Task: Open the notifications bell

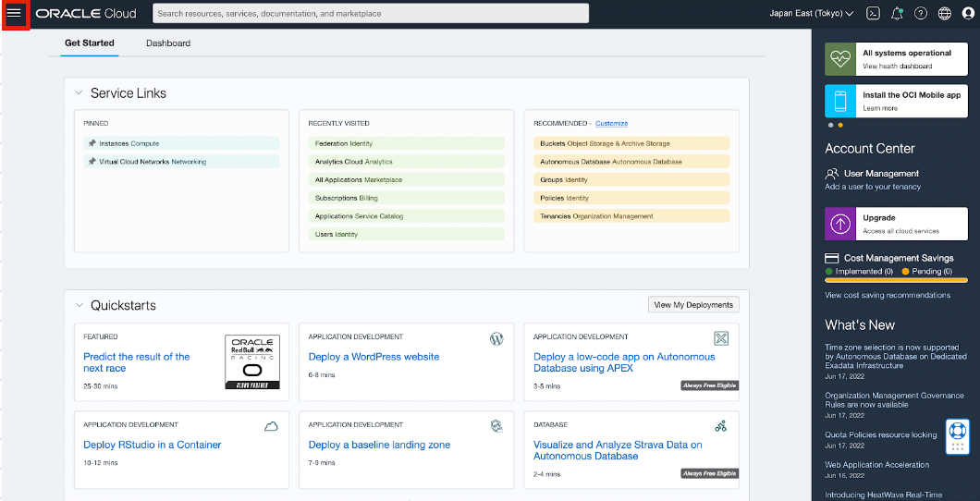Action: coord(897,14)
